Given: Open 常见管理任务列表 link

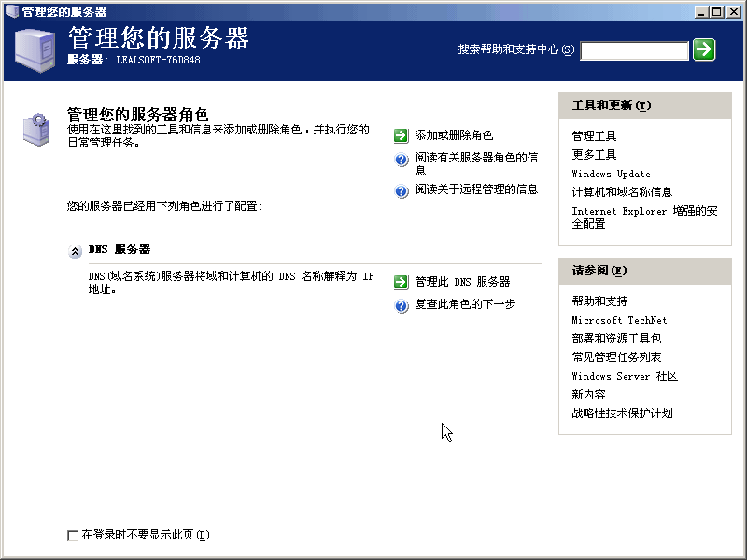Looking at the screenshot, I should tap(616, 357).
